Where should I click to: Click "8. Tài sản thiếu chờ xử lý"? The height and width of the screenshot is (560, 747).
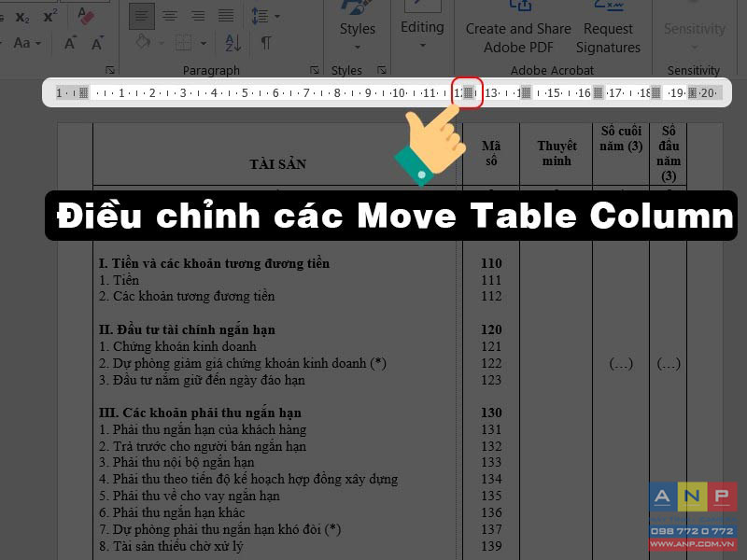[171, 546]
